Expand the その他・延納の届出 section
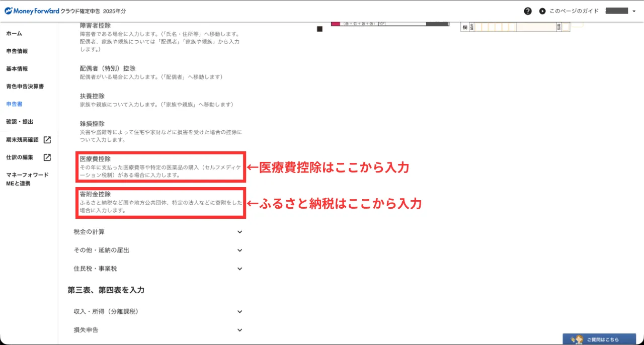The height and width of the screenshot is (345, 644). (239, 250)
